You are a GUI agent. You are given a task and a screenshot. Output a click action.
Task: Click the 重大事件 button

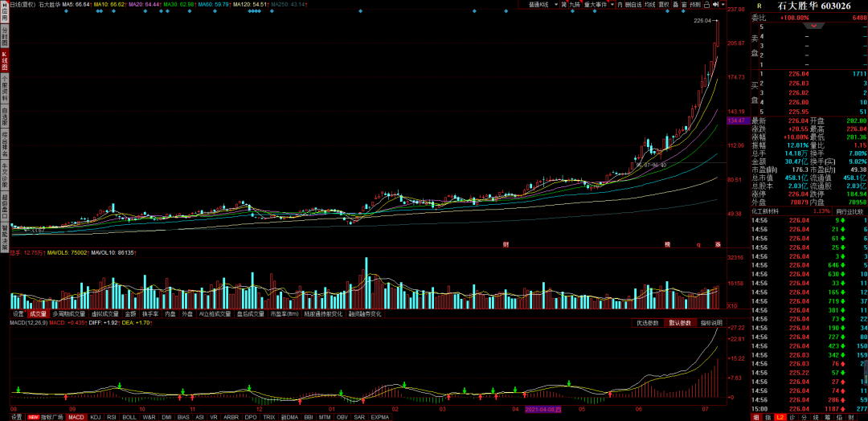coord(596,5)
